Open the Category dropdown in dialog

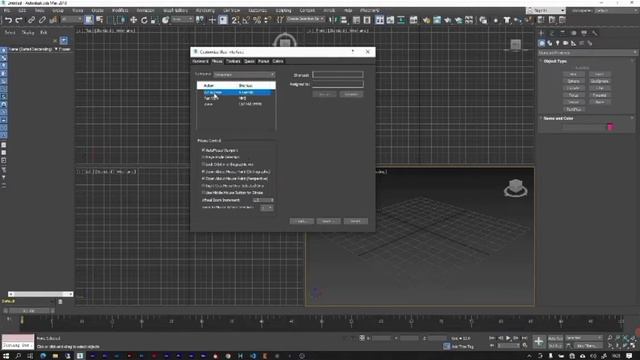click(244, 75)
